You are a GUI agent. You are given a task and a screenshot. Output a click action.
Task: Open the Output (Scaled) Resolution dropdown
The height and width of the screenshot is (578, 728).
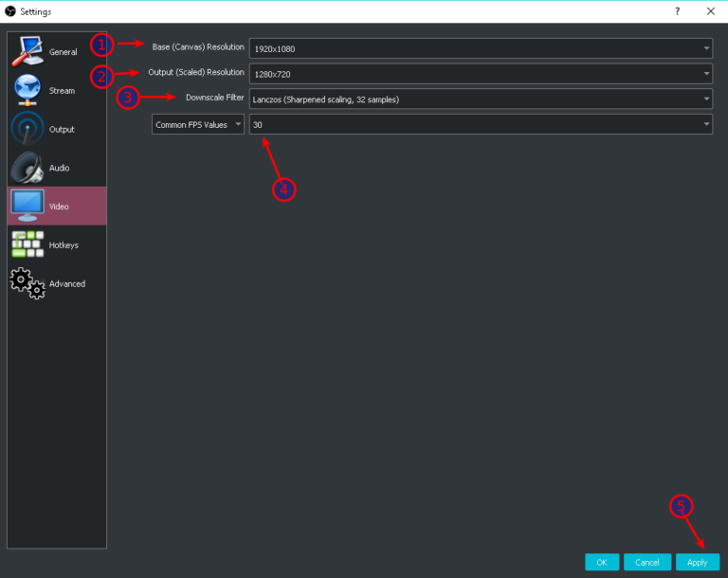pyautogui.click(x=481, y=73)
